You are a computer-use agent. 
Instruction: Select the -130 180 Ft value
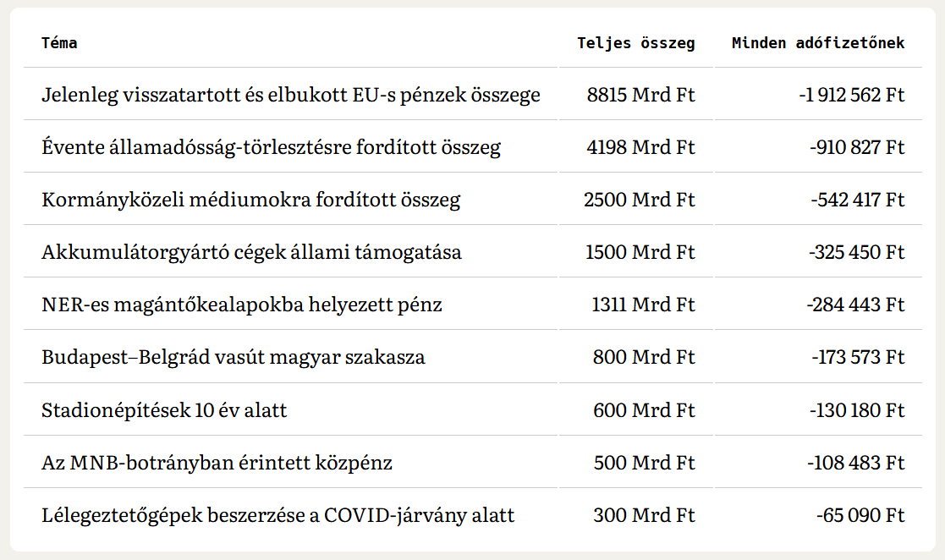point(857,410)
